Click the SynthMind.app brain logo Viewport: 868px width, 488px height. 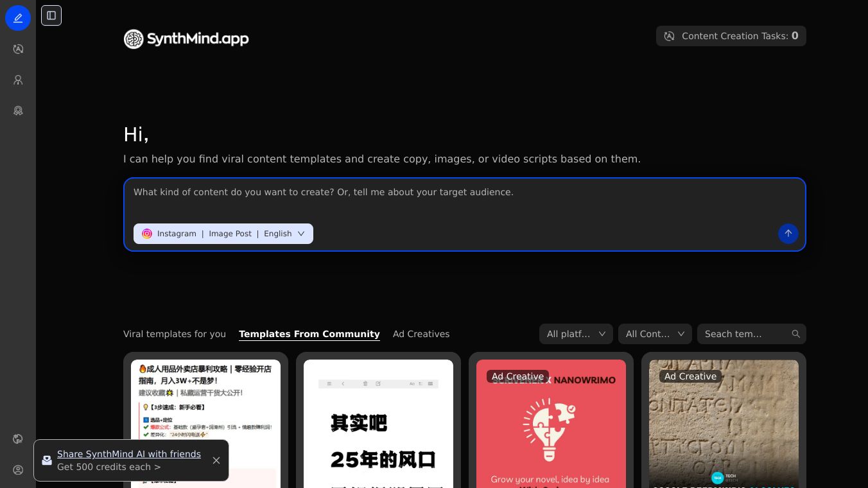pyautogui.click(x=134, y=39)
